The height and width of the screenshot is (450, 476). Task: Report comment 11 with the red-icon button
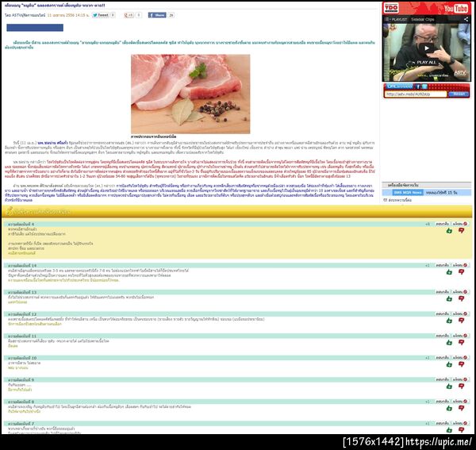coord(460,336)
